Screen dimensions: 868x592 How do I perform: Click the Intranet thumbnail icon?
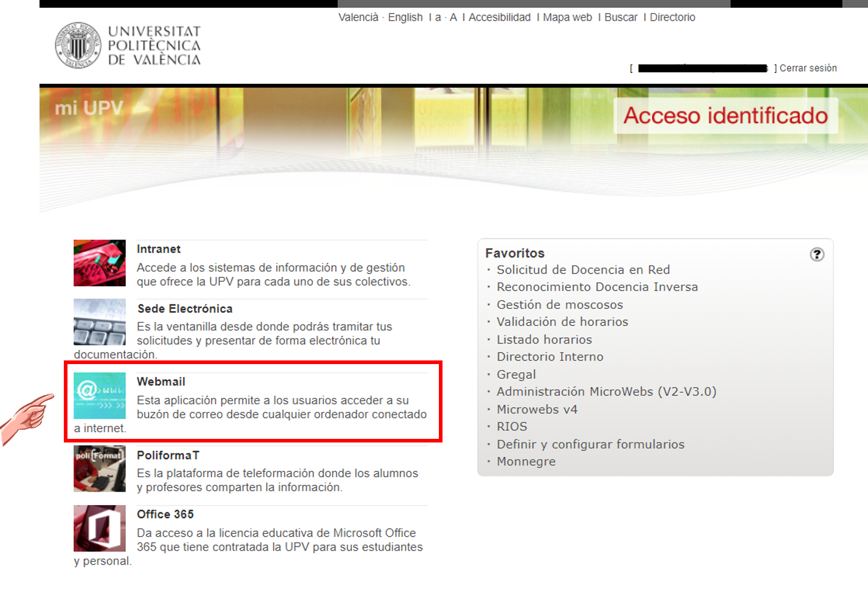(100, 263)
